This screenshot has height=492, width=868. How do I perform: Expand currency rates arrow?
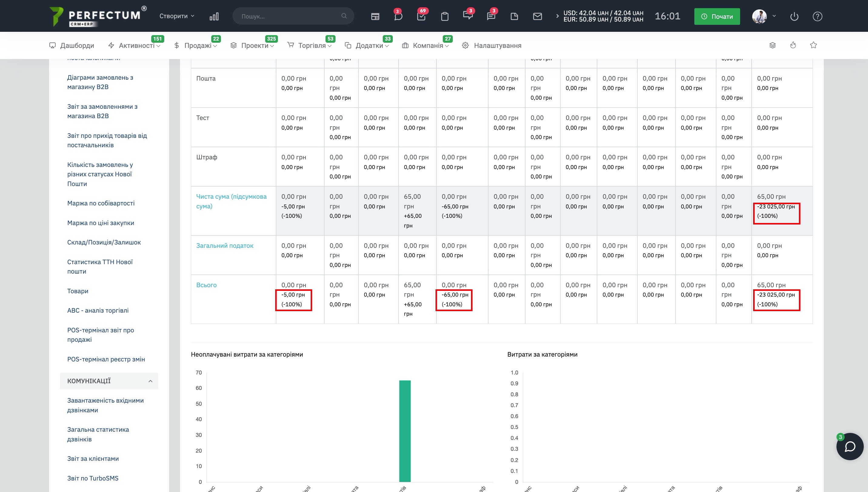557,16
